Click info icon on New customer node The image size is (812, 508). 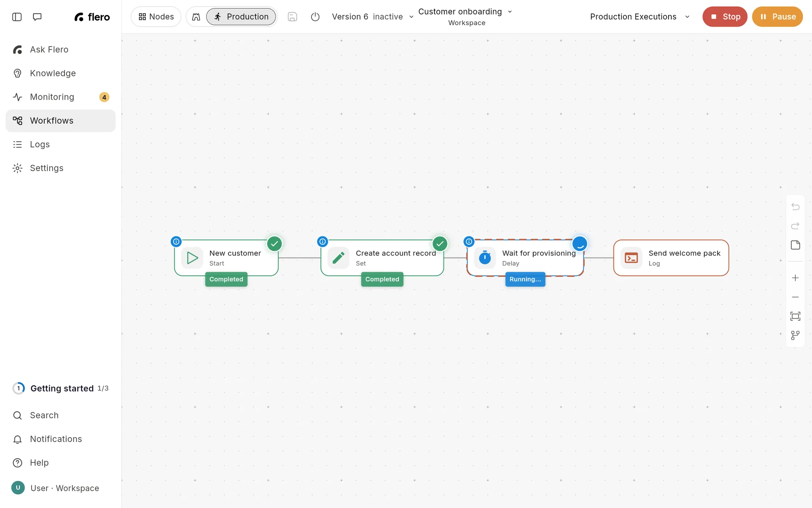[x=176, y=242]
